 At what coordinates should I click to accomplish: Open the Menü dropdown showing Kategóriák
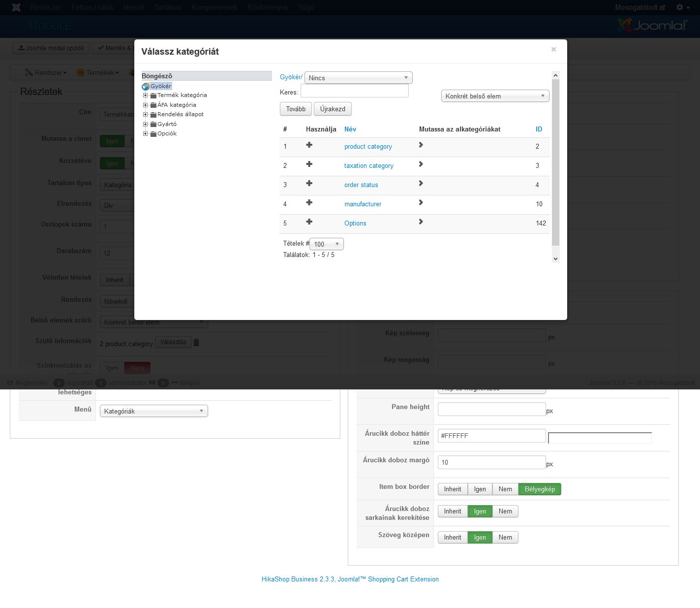[154, 411]
